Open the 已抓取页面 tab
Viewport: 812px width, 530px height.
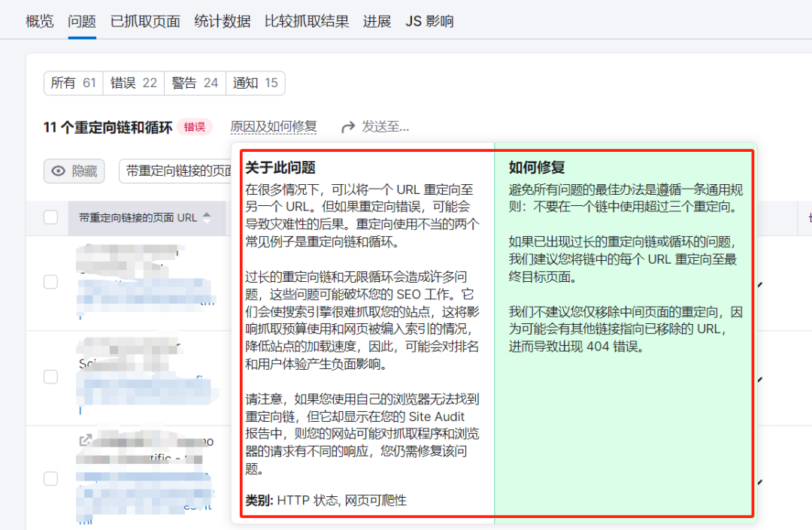pos(145,21)
